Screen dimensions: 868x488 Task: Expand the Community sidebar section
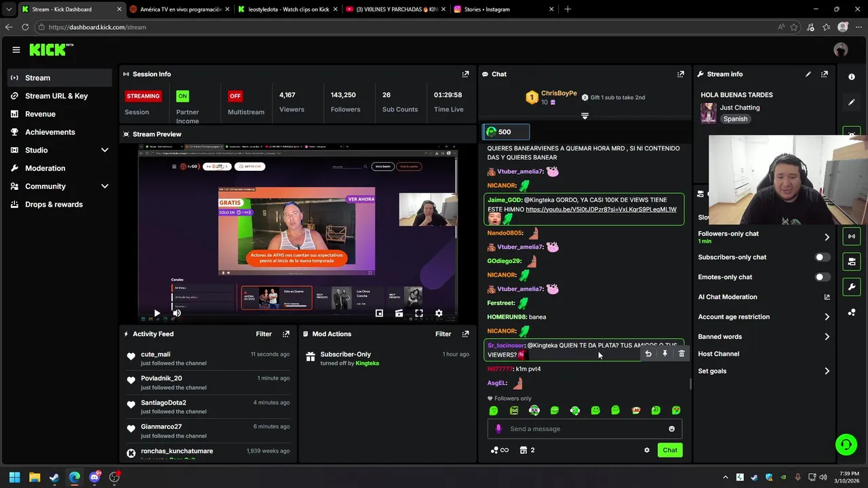tap(104, 186)
